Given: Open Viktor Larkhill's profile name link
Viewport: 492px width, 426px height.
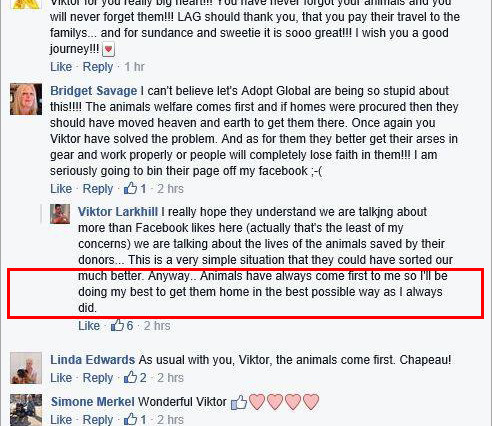Looking at the screenshot, I should click(x=118, y=212).
